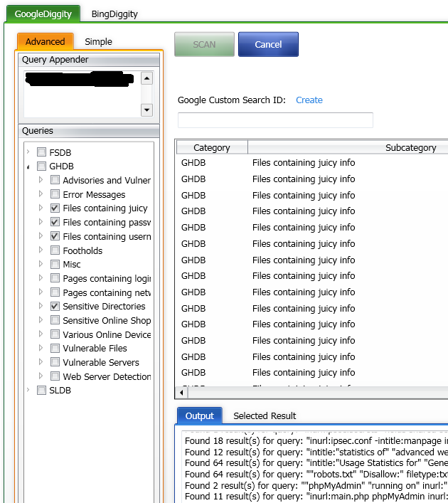Expand the Error Messages node
This screenshot has width=448, height=503.
coord(41,194)
